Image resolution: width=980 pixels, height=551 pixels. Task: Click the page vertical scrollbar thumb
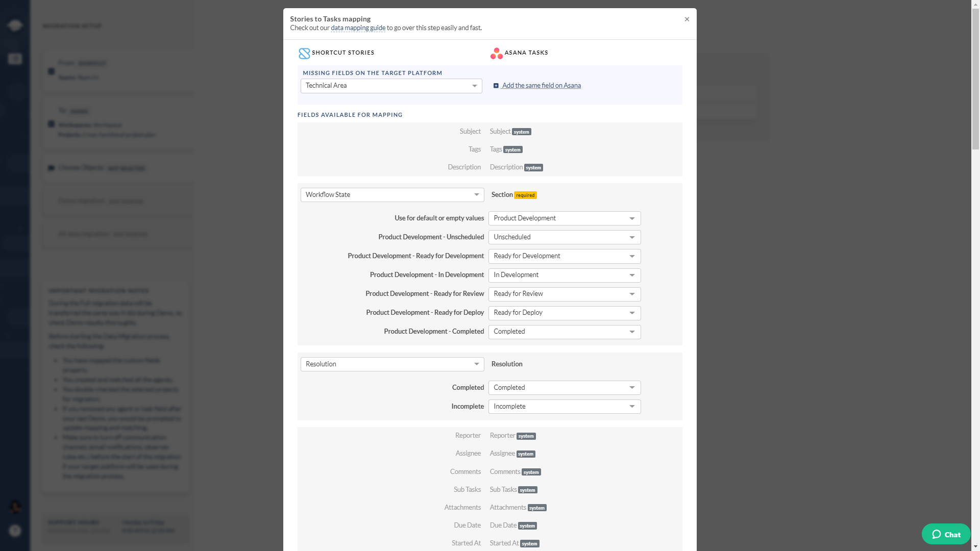point(975,79)
